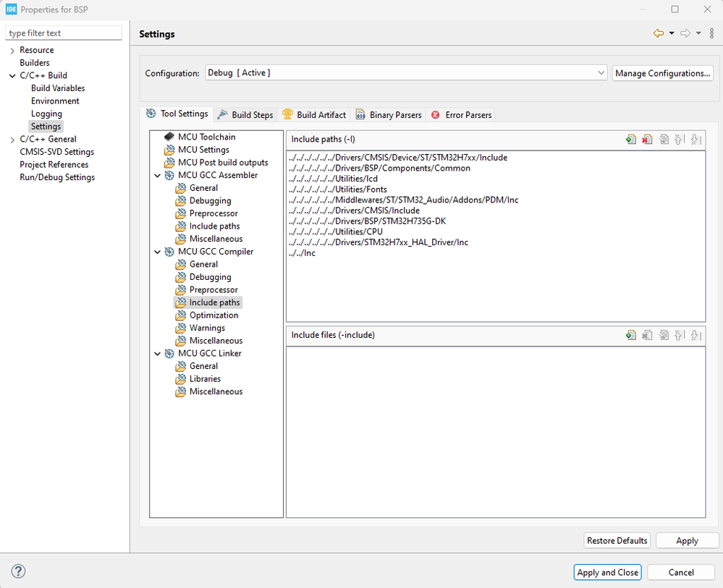Open Project References page
Image resolution: width=723 pixels, height=588 pixels.
[x=54, y=164]
